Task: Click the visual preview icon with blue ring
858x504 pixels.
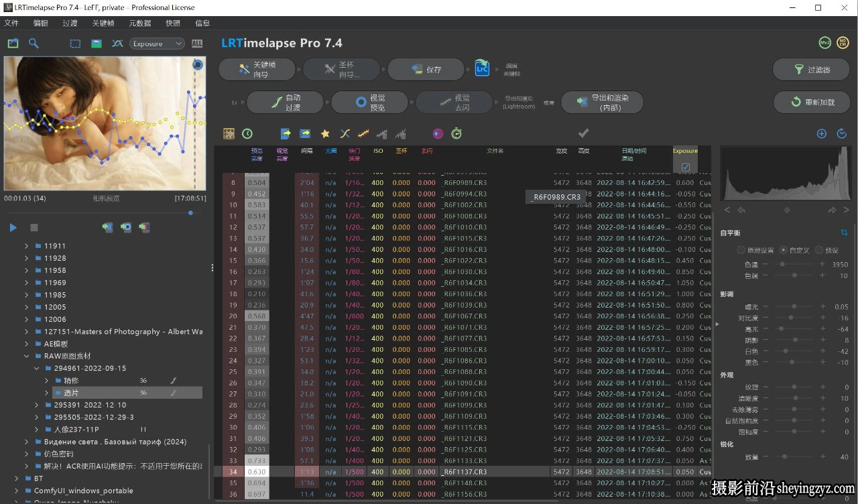Action: tap(126, 228)
